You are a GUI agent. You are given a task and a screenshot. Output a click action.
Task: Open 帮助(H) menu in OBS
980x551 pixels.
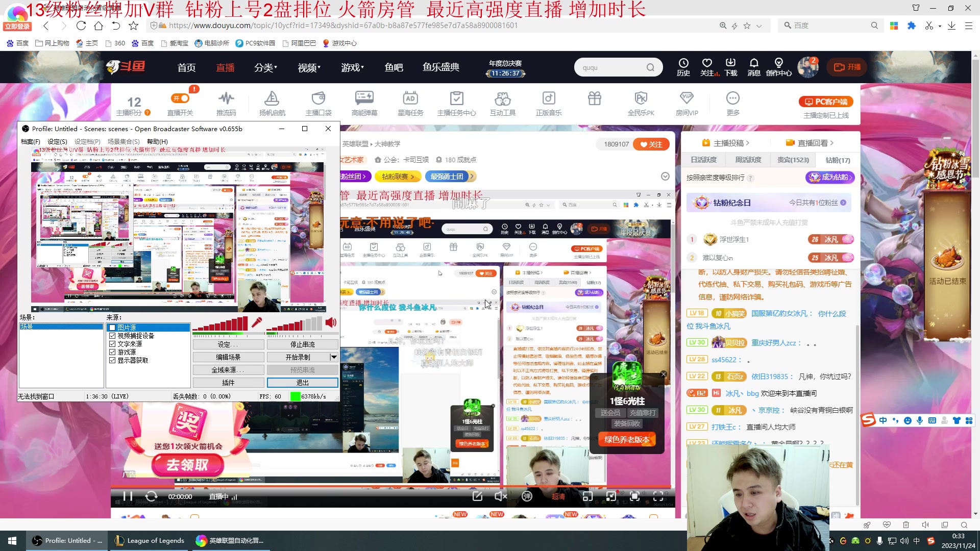[x=157, y=141]
